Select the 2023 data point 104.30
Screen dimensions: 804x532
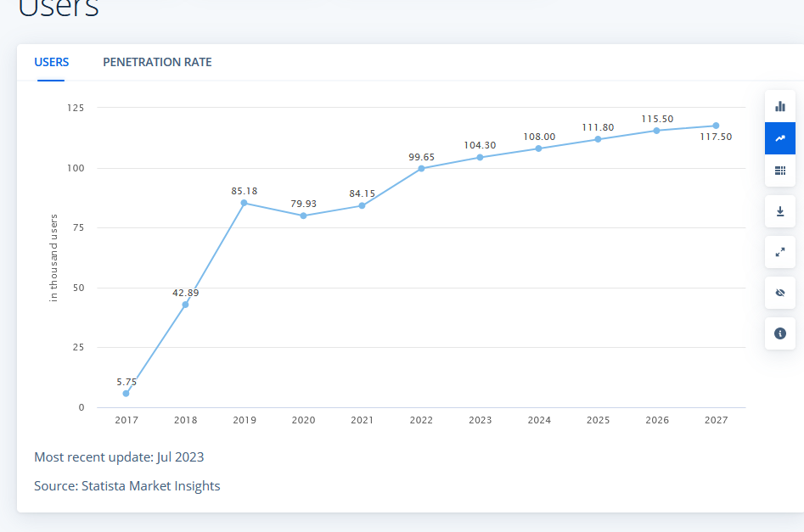click(480, 157)
